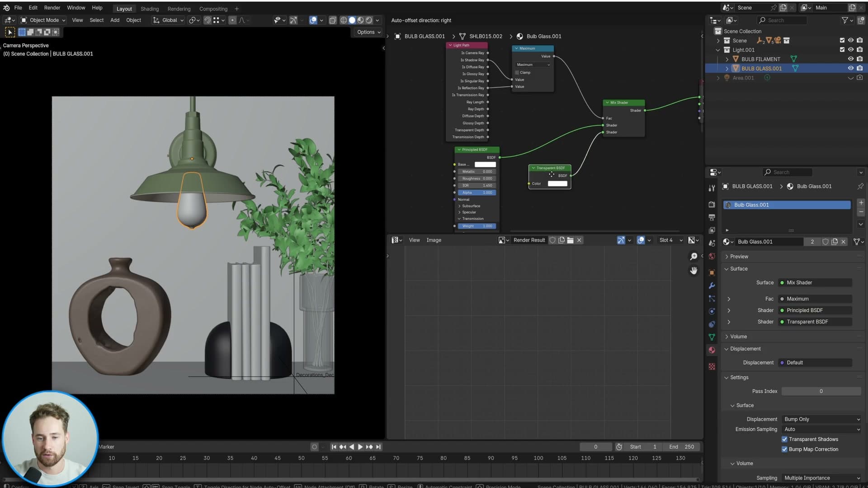This screenshot has height=488, width=868.
Task: Click the Transparent BSDF Color swatch
Action: (x=557, y=183)
